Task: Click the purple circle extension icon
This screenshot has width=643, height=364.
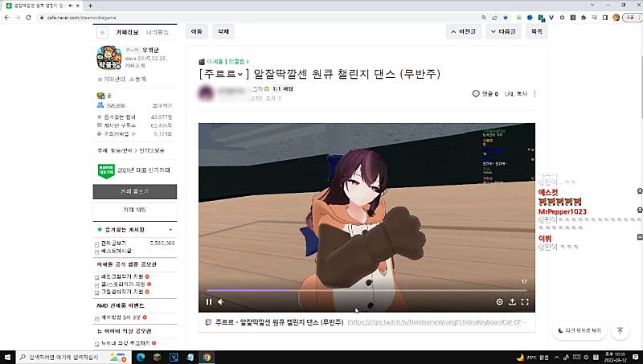Action: click(562, 18)
